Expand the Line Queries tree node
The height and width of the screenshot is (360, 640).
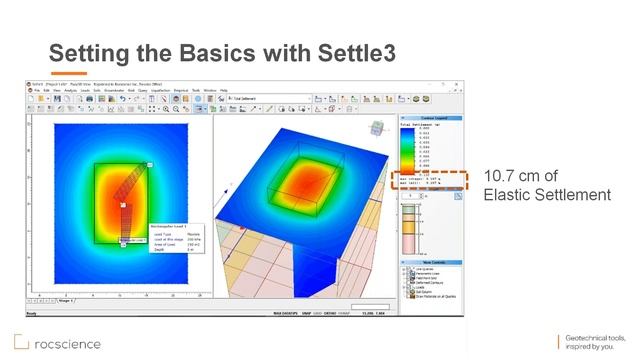[x=404, y=269]
